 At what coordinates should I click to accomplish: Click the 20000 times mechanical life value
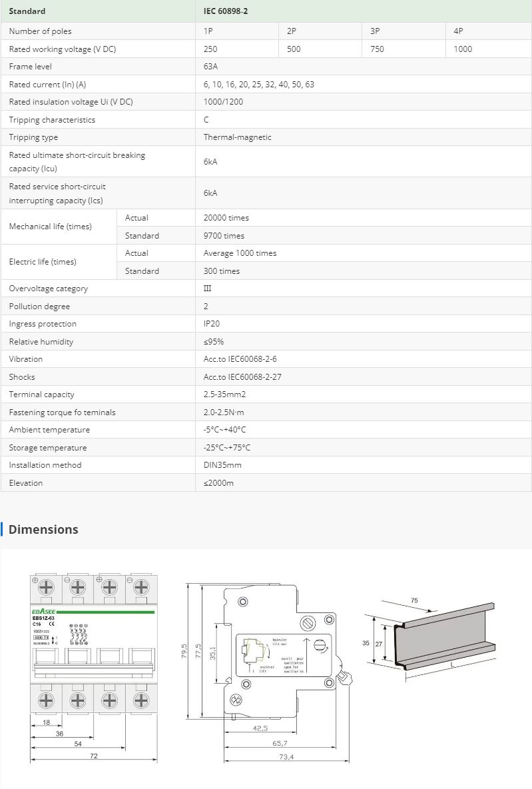pos(226,218)
